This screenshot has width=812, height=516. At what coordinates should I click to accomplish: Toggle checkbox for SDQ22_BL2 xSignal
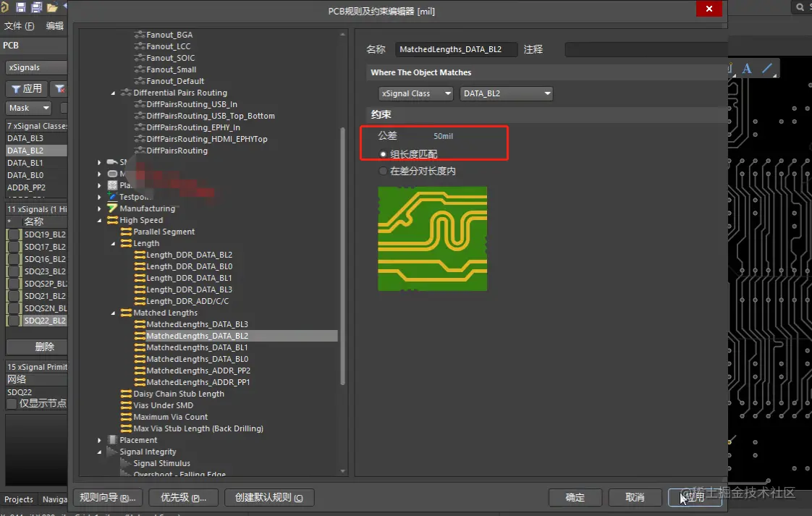(14, 321)
